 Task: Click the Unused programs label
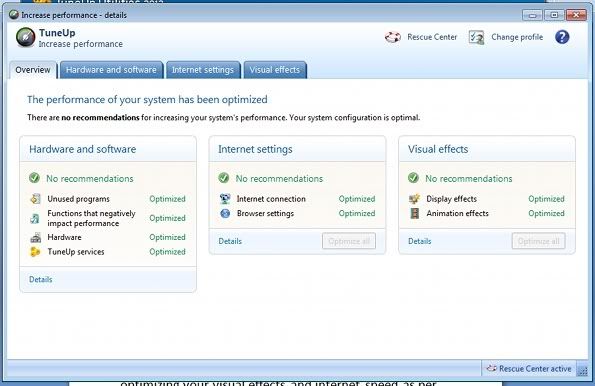pos(79,199)
